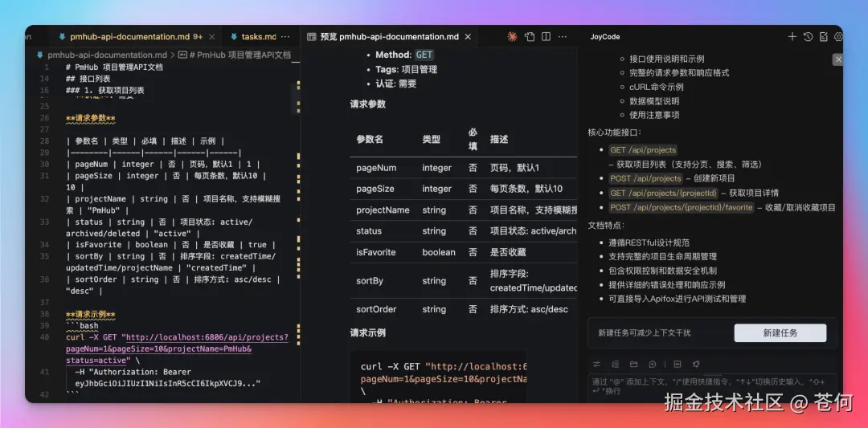Click the POST /api/projects/{projectId}/favorite code pill
The image size is (868, 428).
[x=682, y=207]
